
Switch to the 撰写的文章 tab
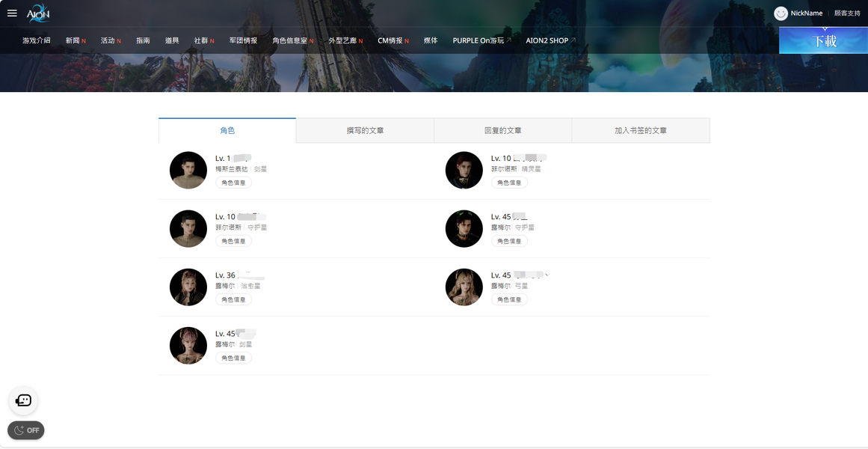pyautogui.click(x=366, y=130)
